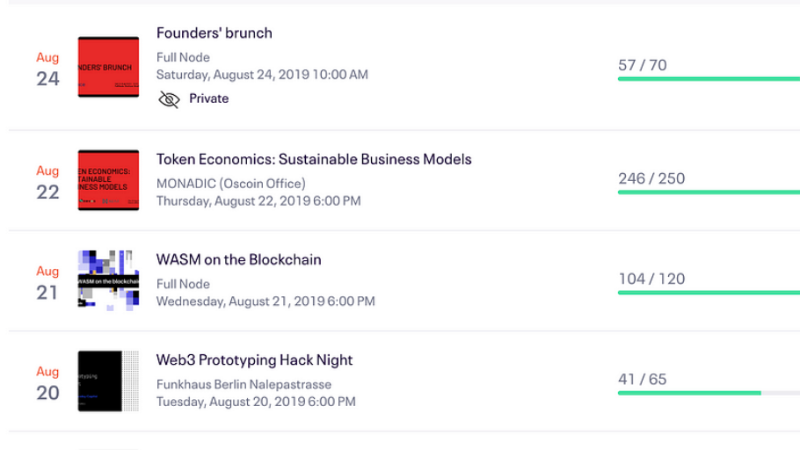Open the Founders' brunch event thumbnail
The image size is (800, 450).
pyautogui.click(x=108, y=67)
